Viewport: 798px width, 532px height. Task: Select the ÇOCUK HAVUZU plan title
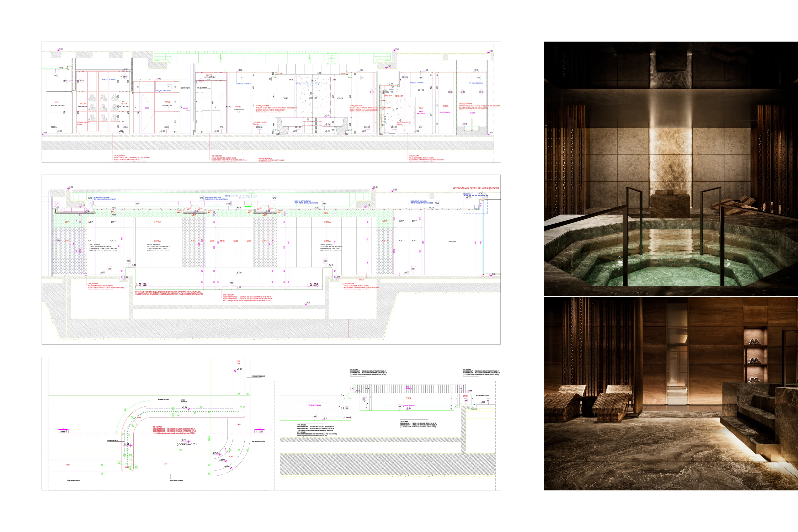(187, 445)
